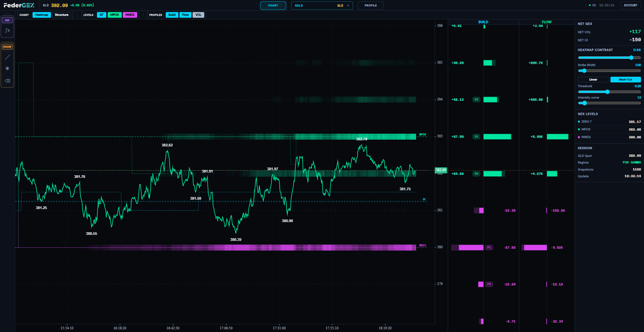Click the GLD ticker price 382.09 in header
The width and height of the screenshot is (644, 332).
[x=59, y=5]
